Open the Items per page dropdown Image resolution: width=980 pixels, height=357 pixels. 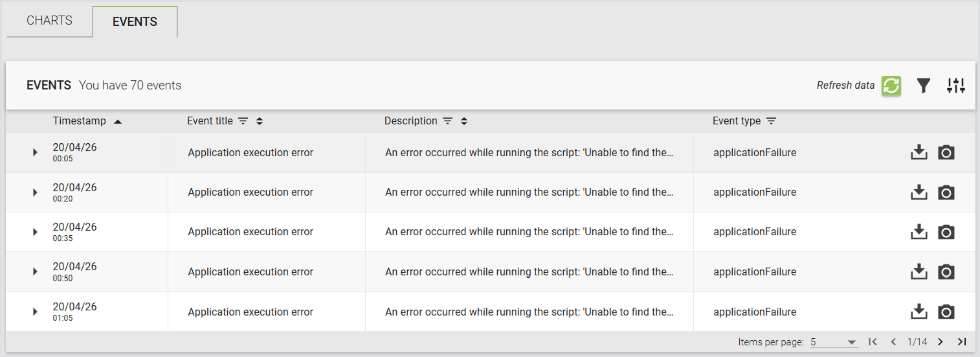point(834,342)
